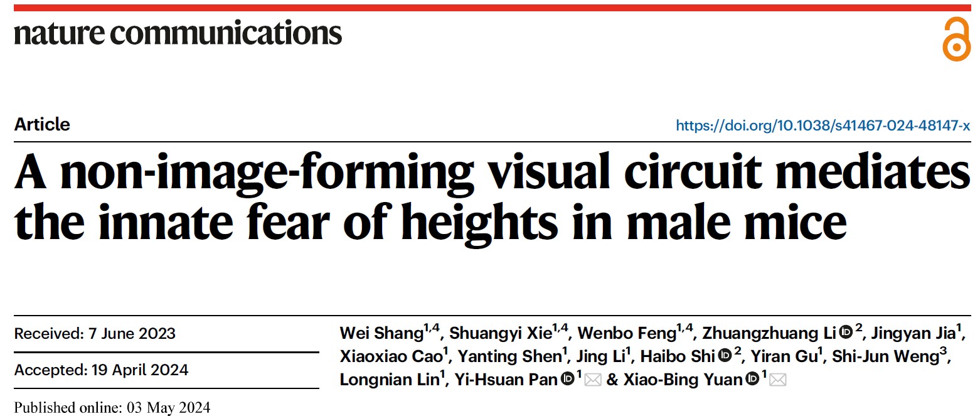Open Zhuangzhuang Li's ORCID icon

click(845, 333)
